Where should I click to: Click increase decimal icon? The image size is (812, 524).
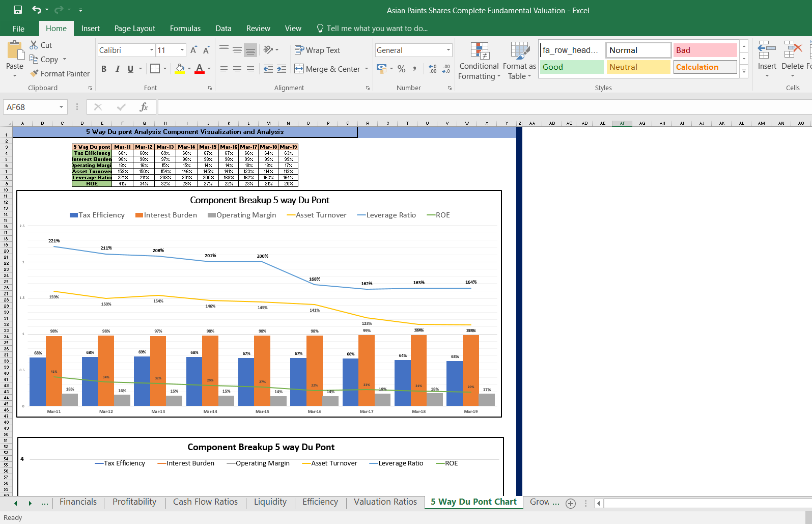[x=433, y=69]
